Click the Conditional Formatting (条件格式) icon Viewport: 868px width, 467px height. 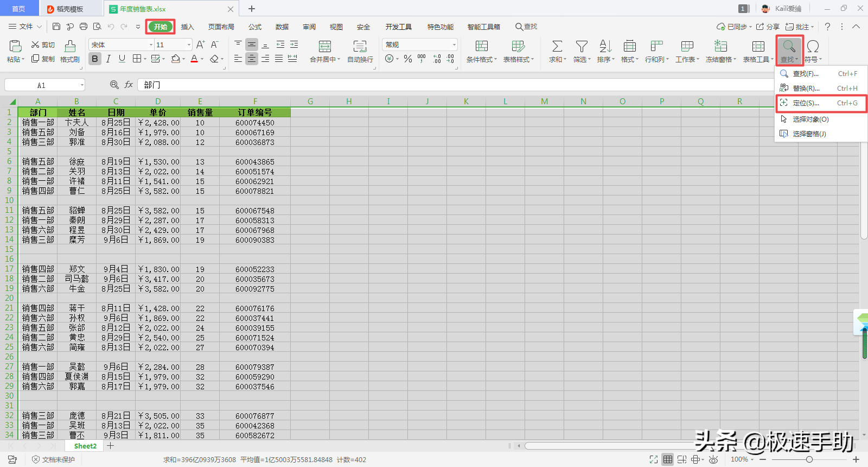point(482,46)
